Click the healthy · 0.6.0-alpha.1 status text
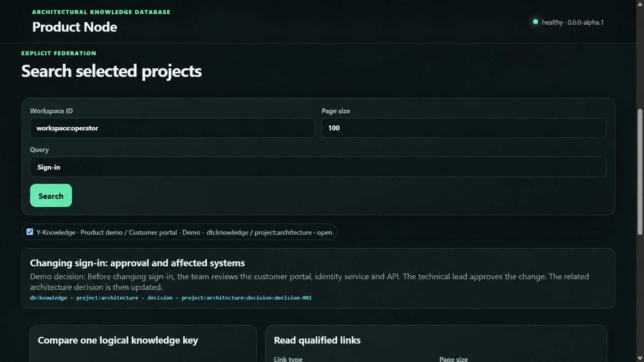 point(573,22)
